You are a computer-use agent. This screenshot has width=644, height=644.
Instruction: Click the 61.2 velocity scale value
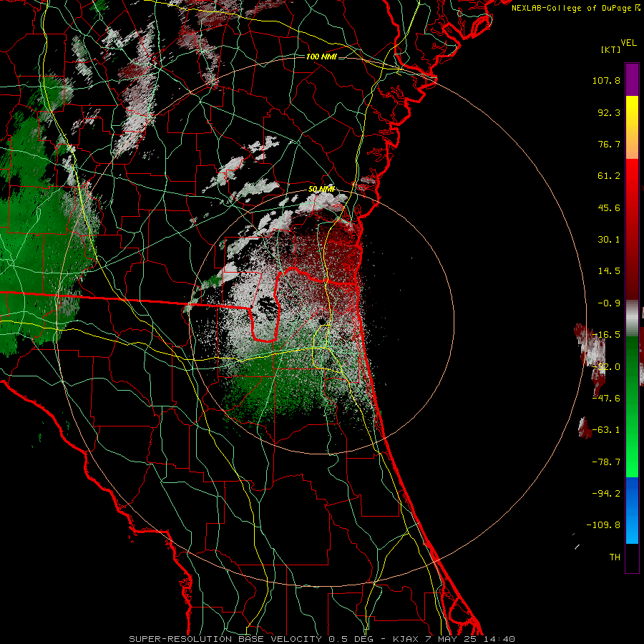pyautogui.click(x=609, y=176)
